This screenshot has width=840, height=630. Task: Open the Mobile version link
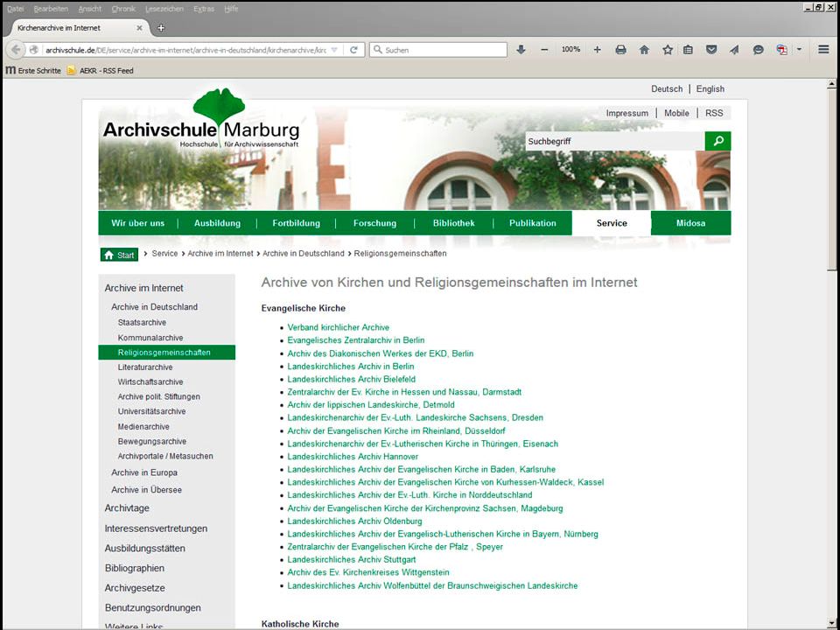[x=676, y=113]
